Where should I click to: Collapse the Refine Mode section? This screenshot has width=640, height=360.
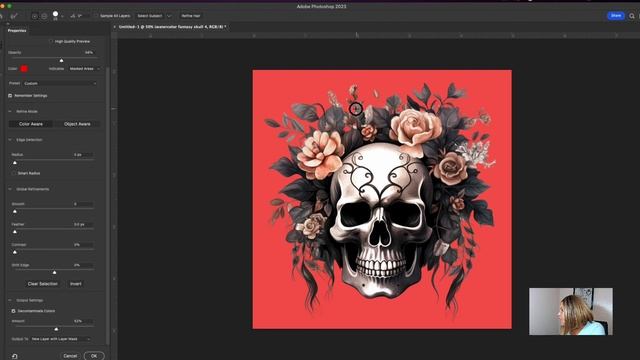point(10,111)
